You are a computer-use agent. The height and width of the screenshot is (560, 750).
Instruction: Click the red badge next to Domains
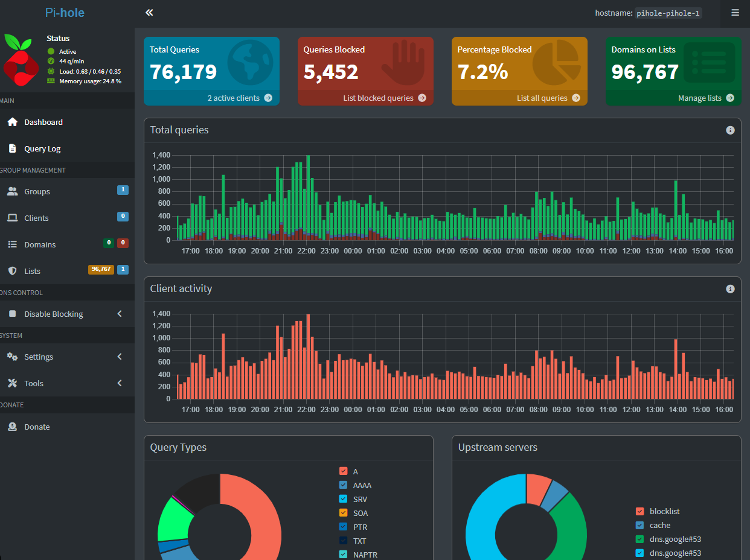click(123, 243)
